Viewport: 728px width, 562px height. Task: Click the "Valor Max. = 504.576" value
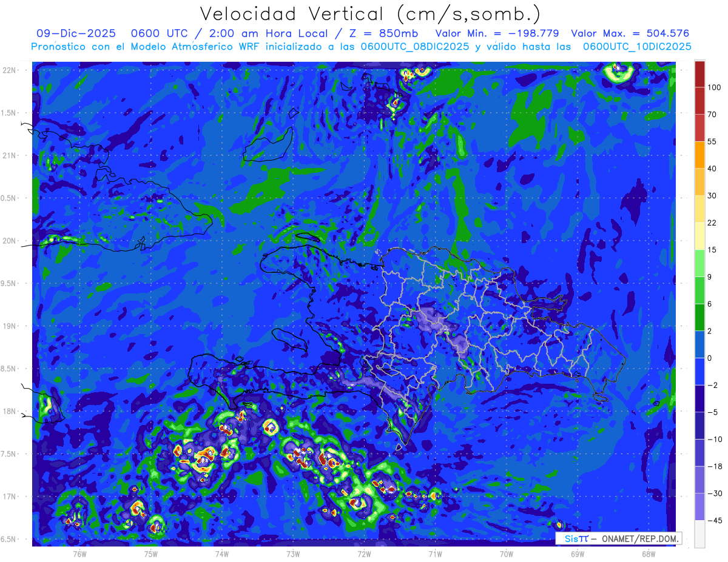(x=630, y=33)
